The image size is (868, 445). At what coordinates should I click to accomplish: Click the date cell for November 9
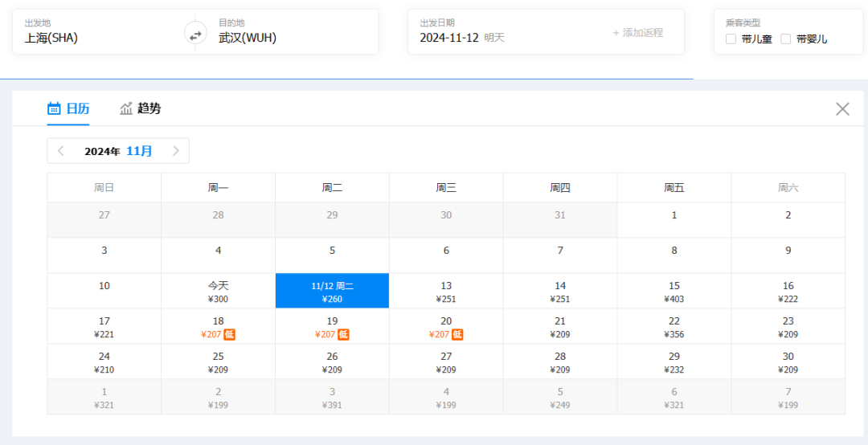click(x=788, y=255)
